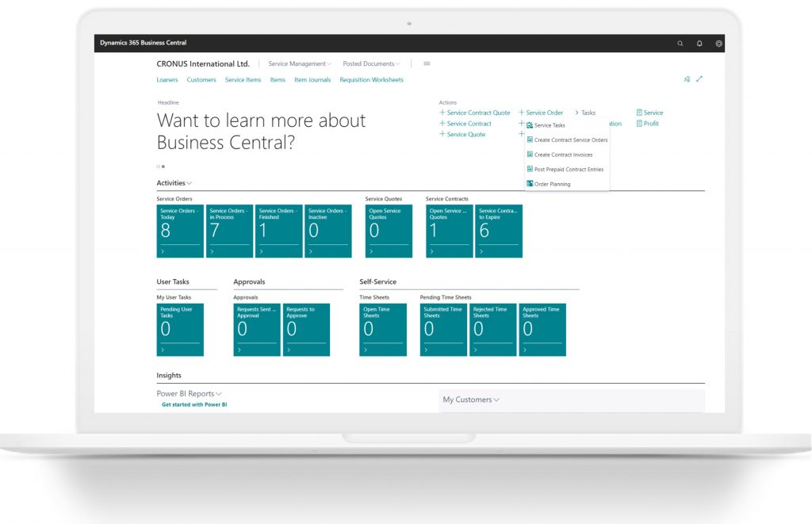Select Create Contract Service Orders menu entry
Image resolution: width=812 pixels, height=524 pixels.
[567, 140]
